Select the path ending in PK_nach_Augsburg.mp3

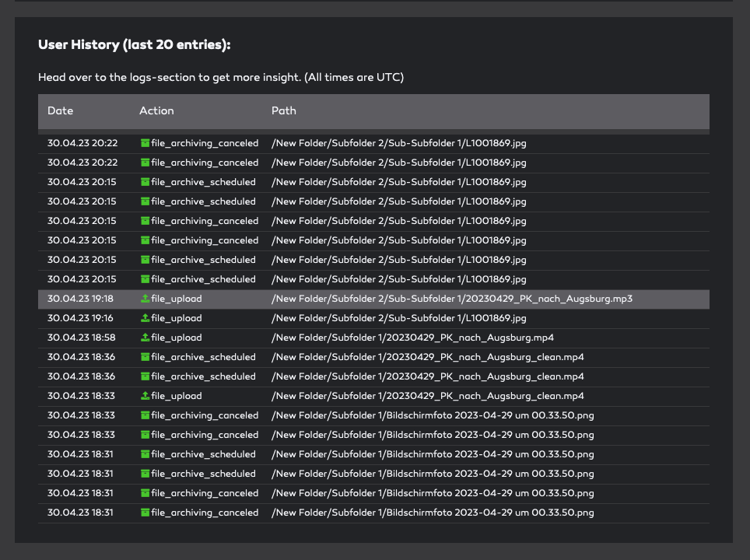point(451,299)
